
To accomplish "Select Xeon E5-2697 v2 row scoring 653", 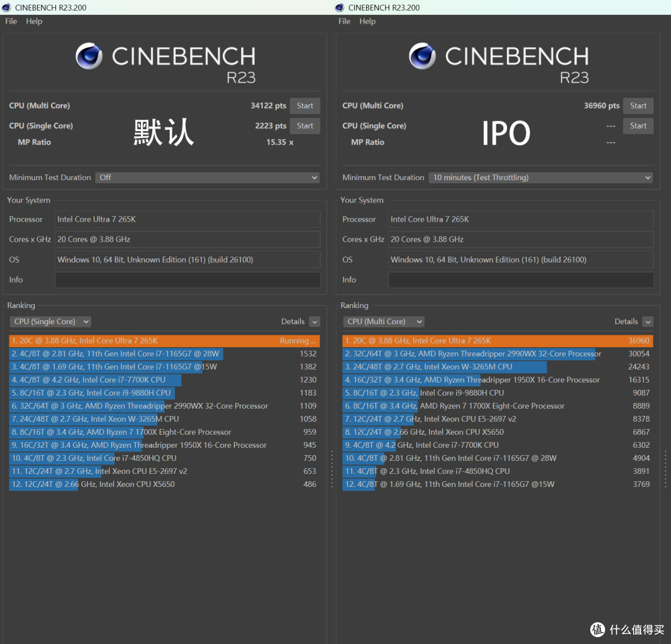I will tap(164, 471).
